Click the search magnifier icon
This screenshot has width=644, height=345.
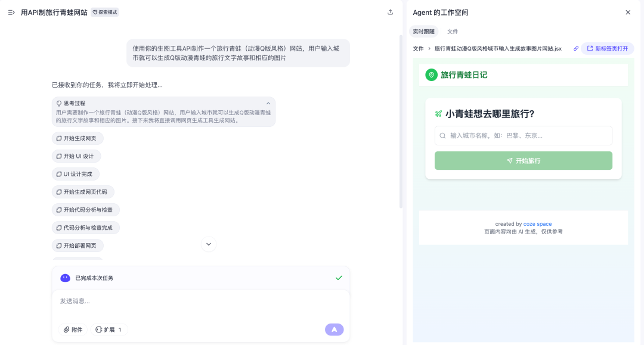(x=442, y=135)
